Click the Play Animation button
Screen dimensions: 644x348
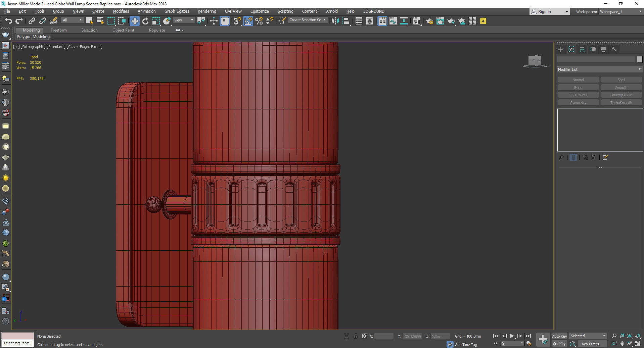click(512, 336)
